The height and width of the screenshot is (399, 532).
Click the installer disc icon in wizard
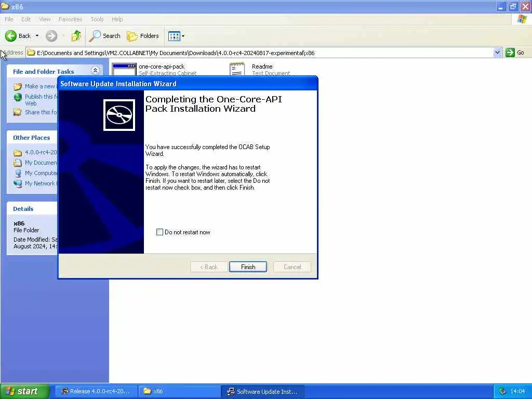pos(119,115)
